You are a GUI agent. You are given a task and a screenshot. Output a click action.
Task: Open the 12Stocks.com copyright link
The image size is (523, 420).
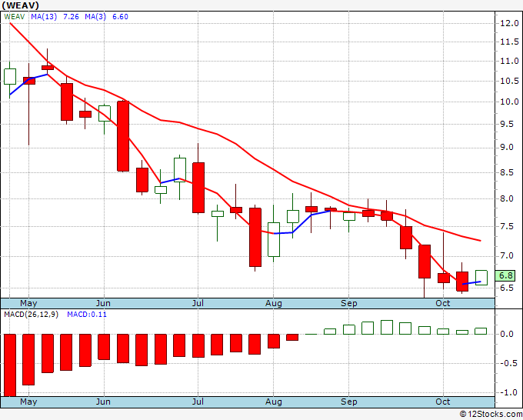[x=491, y=415]
